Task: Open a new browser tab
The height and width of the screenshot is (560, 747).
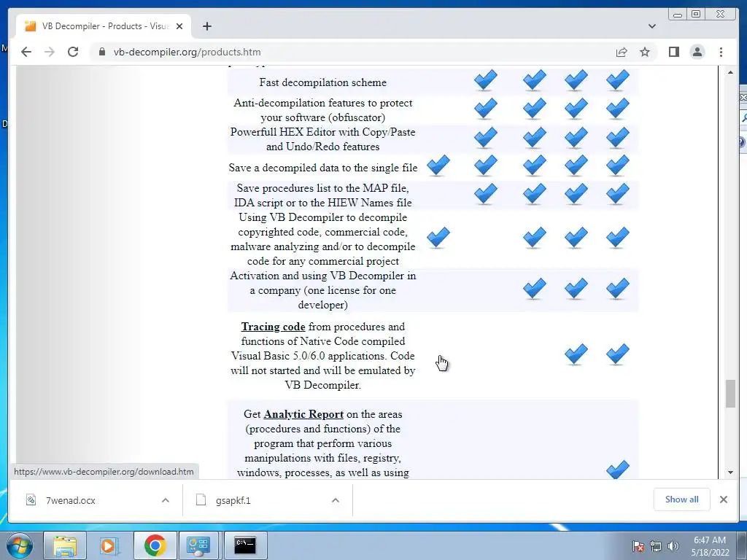Action: tap(206, 26)
